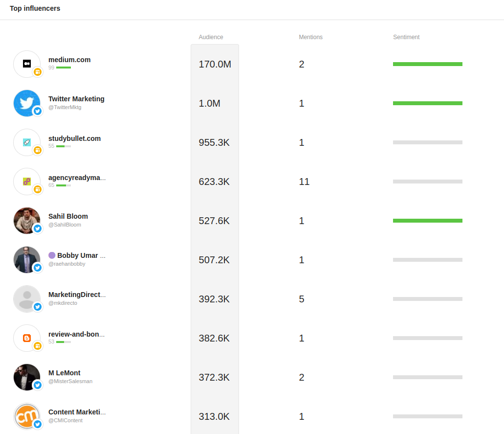Open Content Marketi... name link
The height and width of the screenshot is (434, 504).
point(77,412)
